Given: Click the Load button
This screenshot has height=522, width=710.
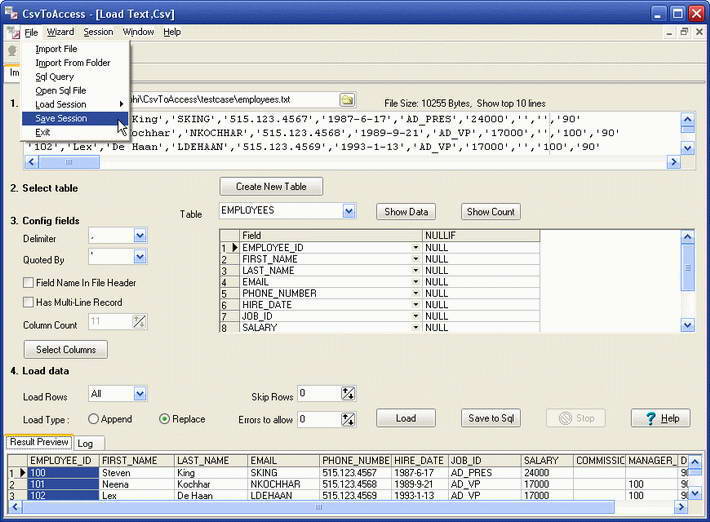Looking at the screenshot, I should (406, 418).
